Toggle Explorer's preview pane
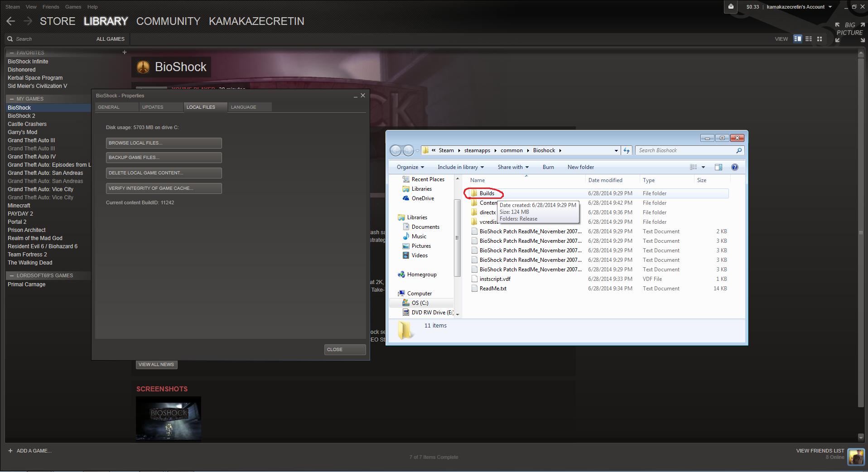This screenshot has width=868, height=472. click(719, 167)
